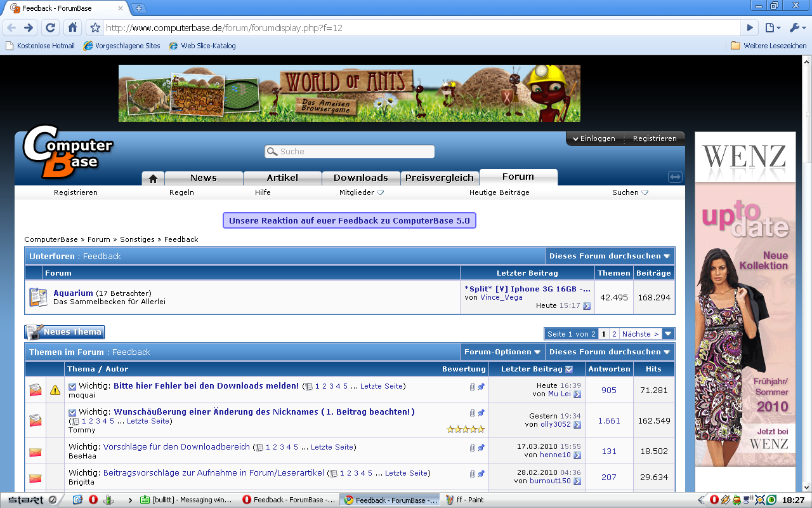812x508 pixels.
Task: Expand the Forum-Optionen dropdown
Action: [x=502, y=352]
